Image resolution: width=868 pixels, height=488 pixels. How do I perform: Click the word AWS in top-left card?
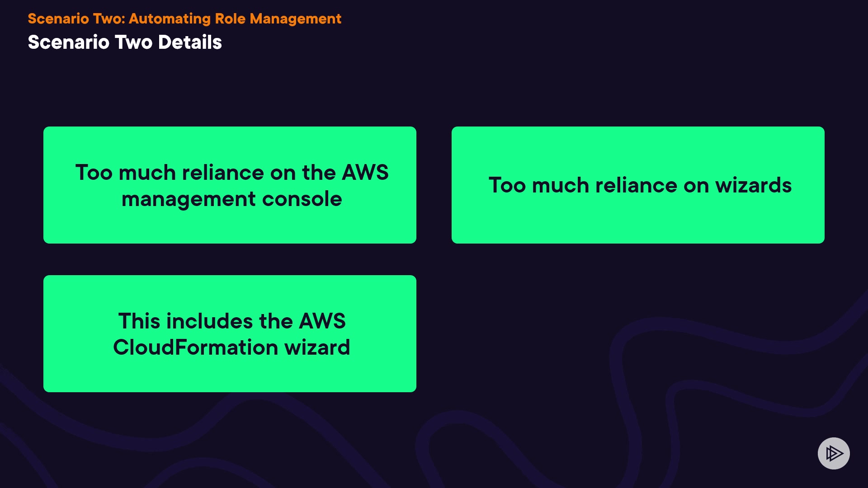point(365,173)
